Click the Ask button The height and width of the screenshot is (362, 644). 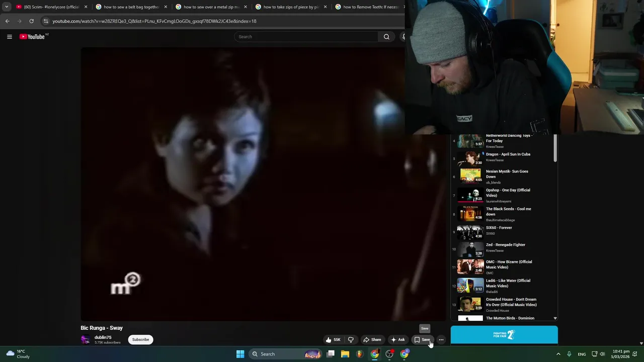[397, 340]
